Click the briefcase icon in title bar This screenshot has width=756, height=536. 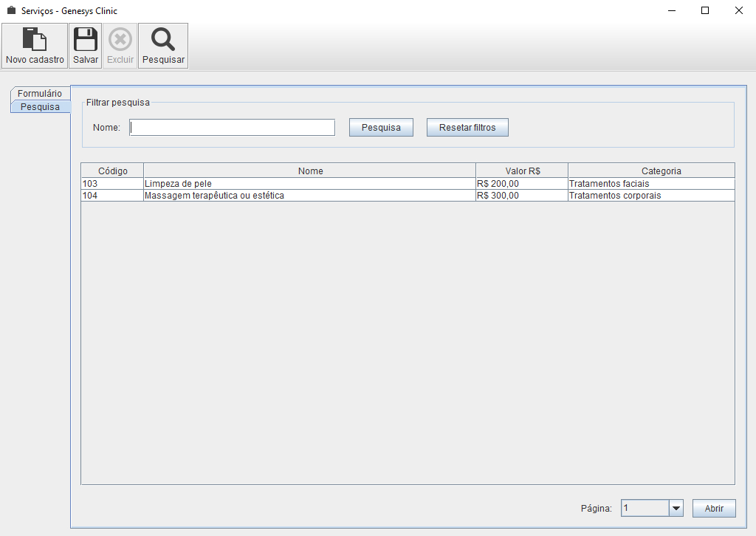coord(11,11)
